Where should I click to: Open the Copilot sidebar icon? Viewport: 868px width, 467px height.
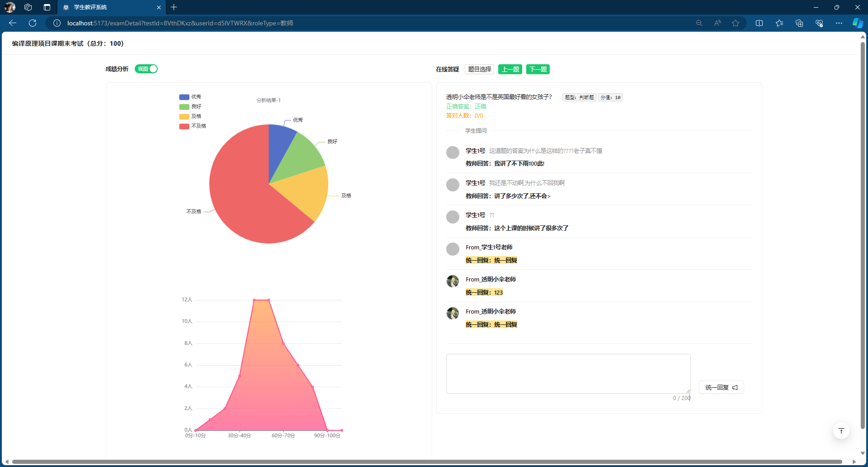(x=858, y=23)
